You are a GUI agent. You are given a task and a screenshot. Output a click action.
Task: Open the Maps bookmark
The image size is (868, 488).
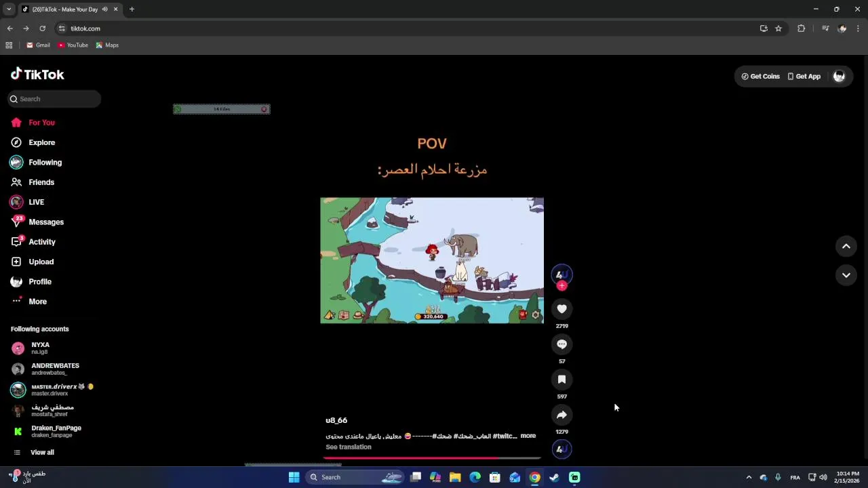[107, 45]
